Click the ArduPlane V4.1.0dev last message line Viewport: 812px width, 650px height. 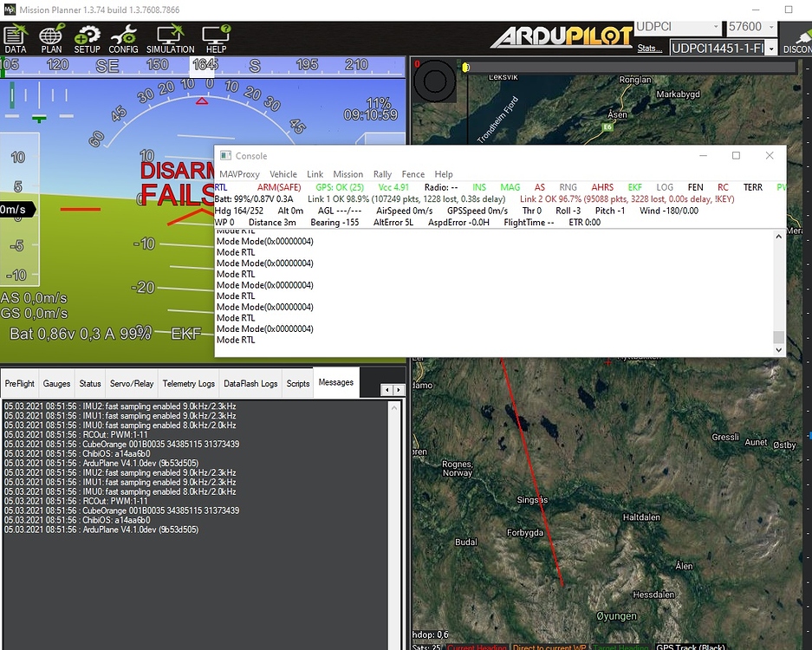[101, 530]
